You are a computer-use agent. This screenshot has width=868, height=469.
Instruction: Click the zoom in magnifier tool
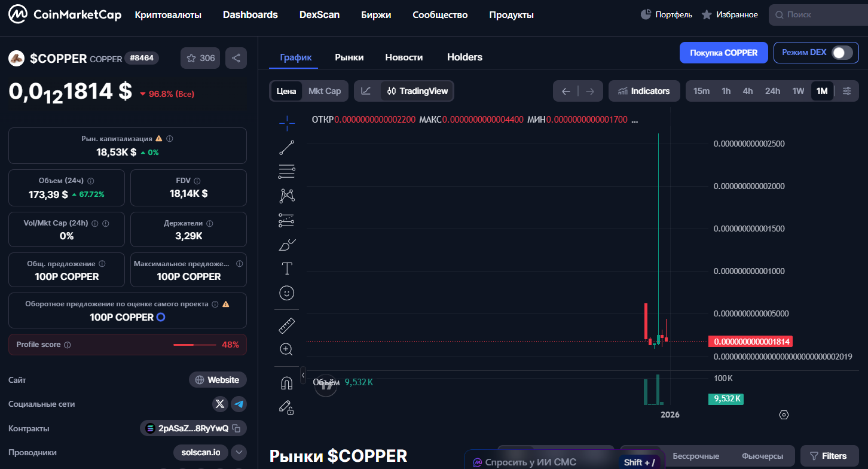pyautogui.click(x=287, y=349)
